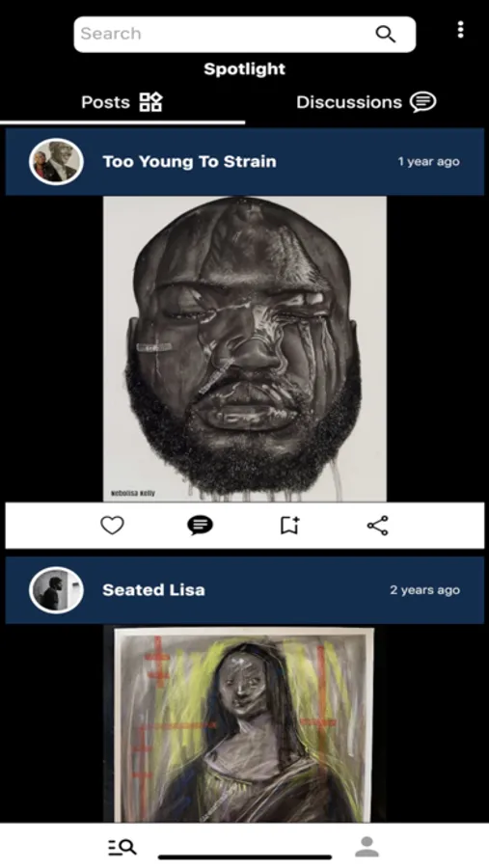This screenshot has height=868, width=489.
Task: Like the Too Young To Strain post
Action: [112, 526]
